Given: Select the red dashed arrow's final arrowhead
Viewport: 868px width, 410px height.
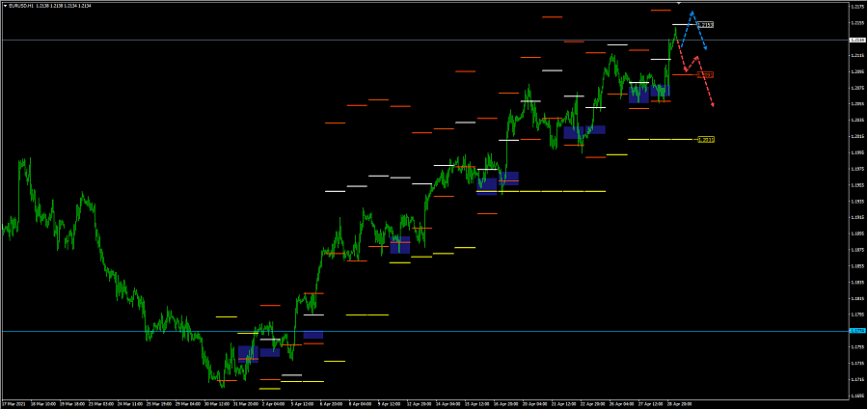Looking at the screenshot, I should (x=713, y=104).
